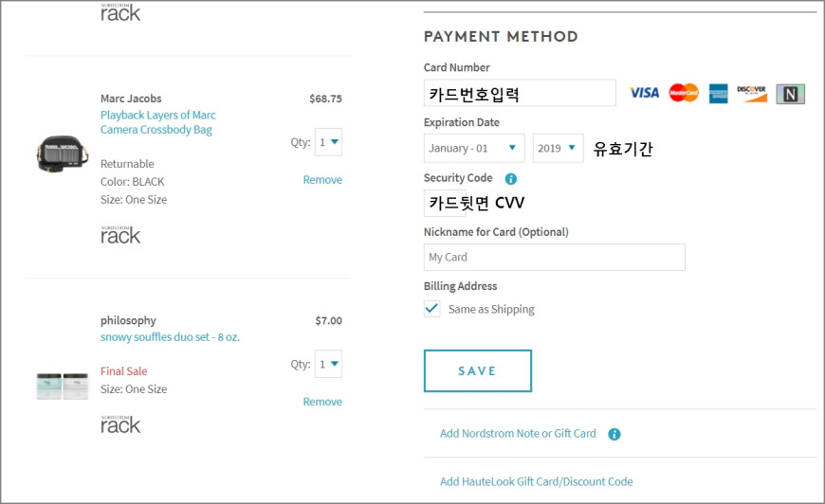Expand Qty dropdown for Marc Jacobs bag
This screenshot has height=504, width=825.
328,142
